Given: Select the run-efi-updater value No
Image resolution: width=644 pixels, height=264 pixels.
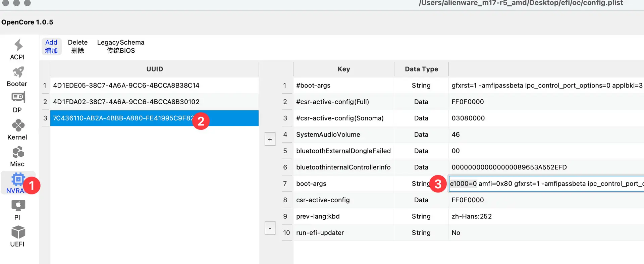Looking at the screenshot, I should (455, 233).
